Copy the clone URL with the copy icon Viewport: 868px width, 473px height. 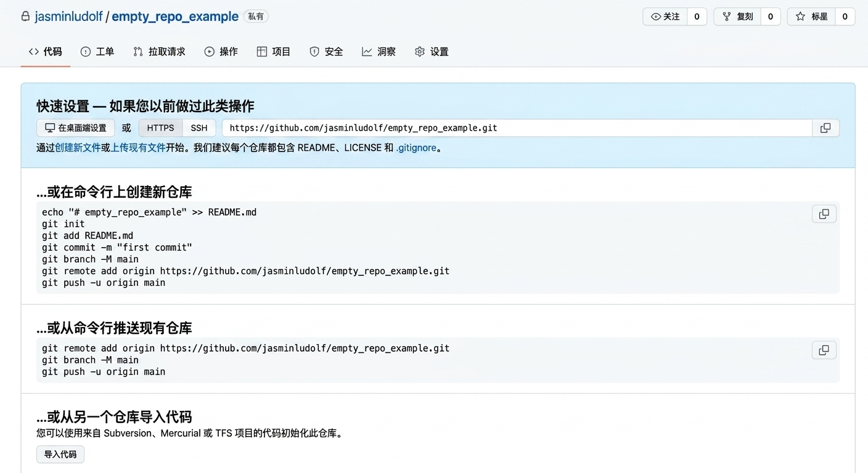[825, 128]
